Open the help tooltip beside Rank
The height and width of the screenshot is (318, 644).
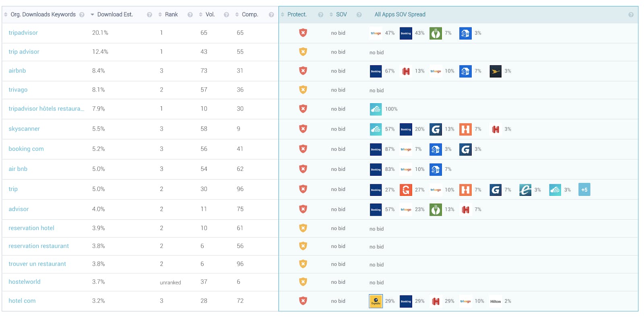tap(190, 15)
